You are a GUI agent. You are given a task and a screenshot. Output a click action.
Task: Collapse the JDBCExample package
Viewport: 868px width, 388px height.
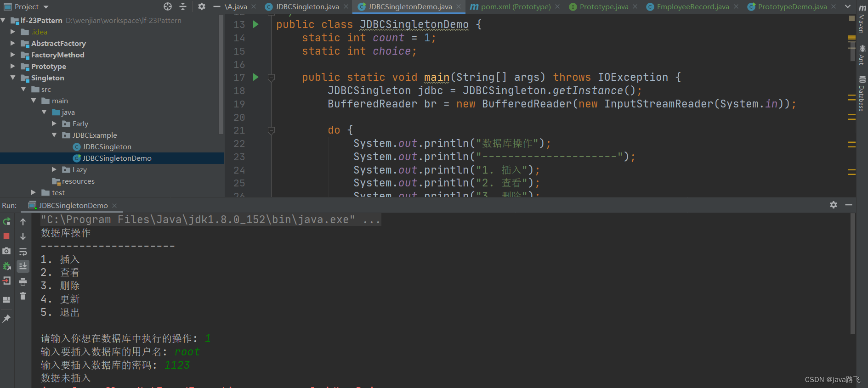click(x=54, y=135)
